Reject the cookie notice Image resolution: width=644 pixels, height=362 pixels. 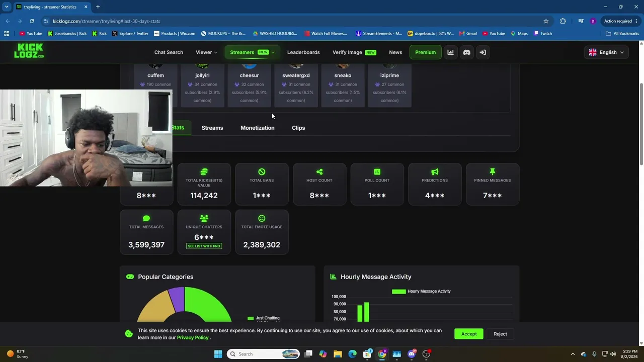point(500,334)
